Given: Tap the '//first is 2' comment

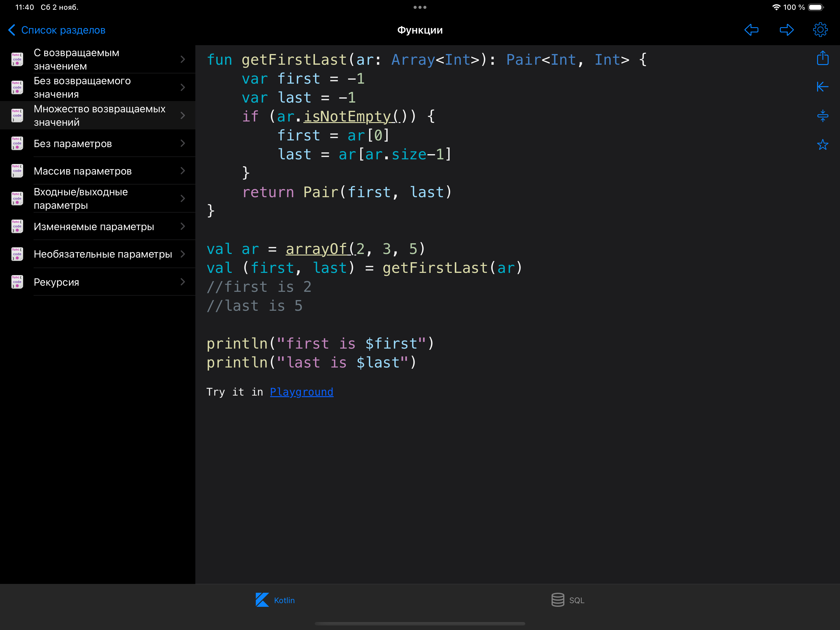Looking at the screenshot, I should (259, 287).
